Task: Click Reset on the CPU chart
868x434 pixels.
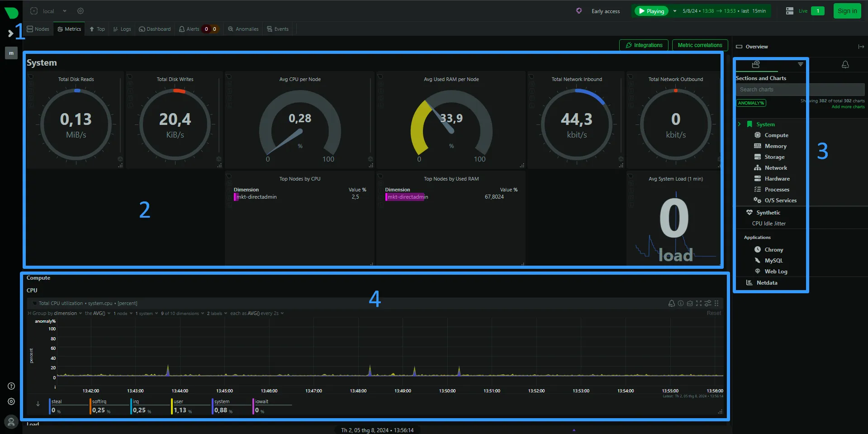Action: 714,313
